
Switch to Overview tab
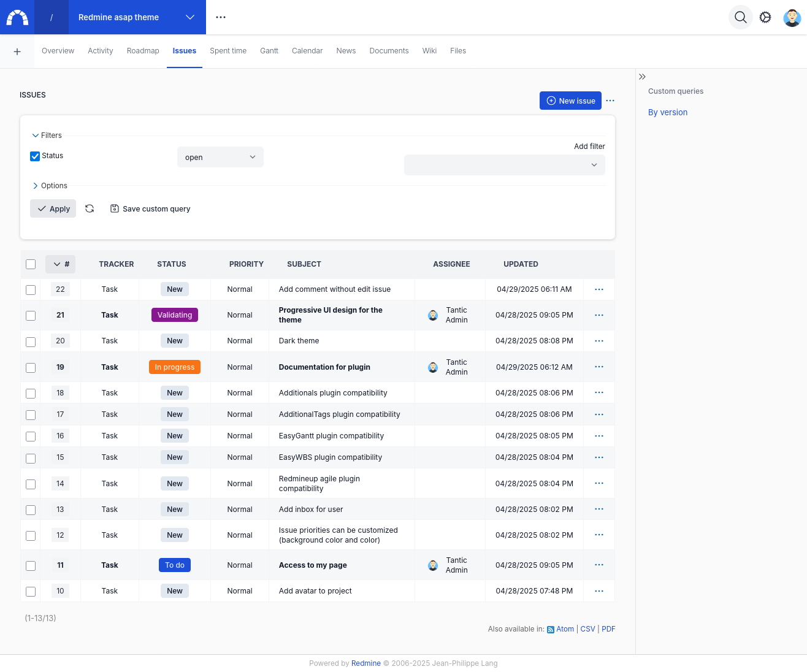[x=58, y=51]
